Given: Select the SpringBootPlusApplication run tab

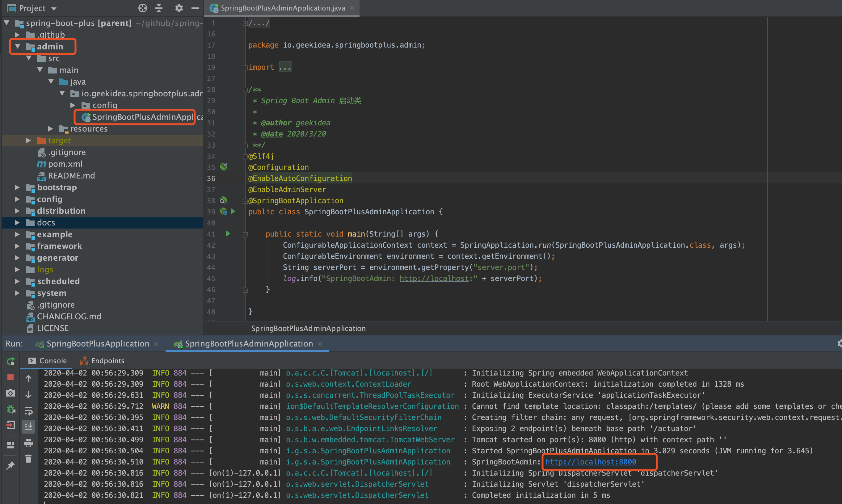Looking at the screenshot, I should click(x=98, y=343).
